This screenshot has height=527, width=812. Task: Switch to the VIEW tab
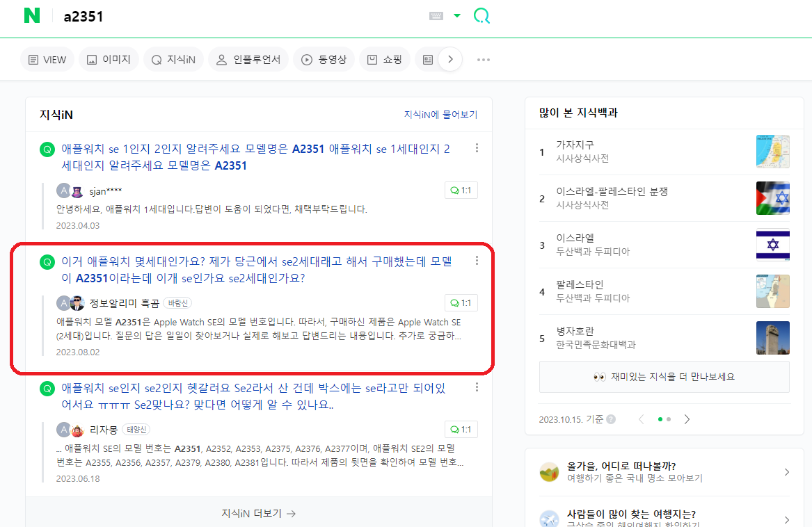[x=47, y=60]
